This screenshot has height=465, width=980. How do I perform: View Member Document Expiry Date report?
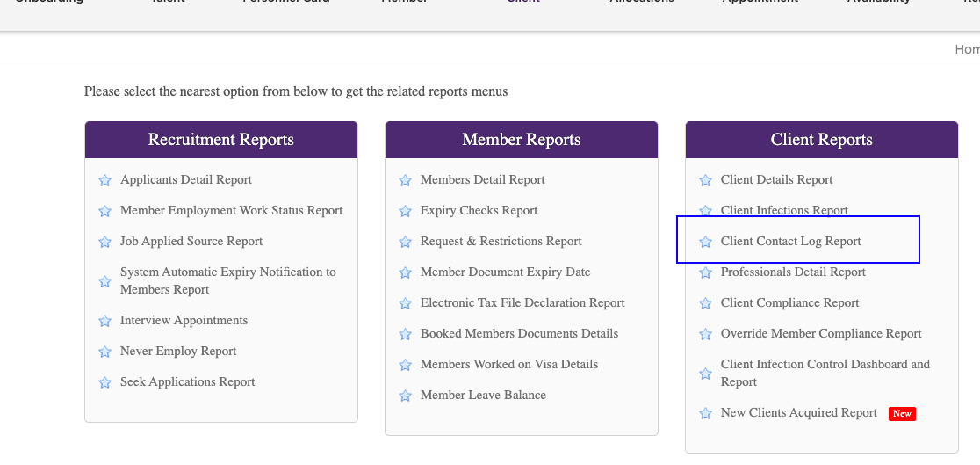(506, 272)
